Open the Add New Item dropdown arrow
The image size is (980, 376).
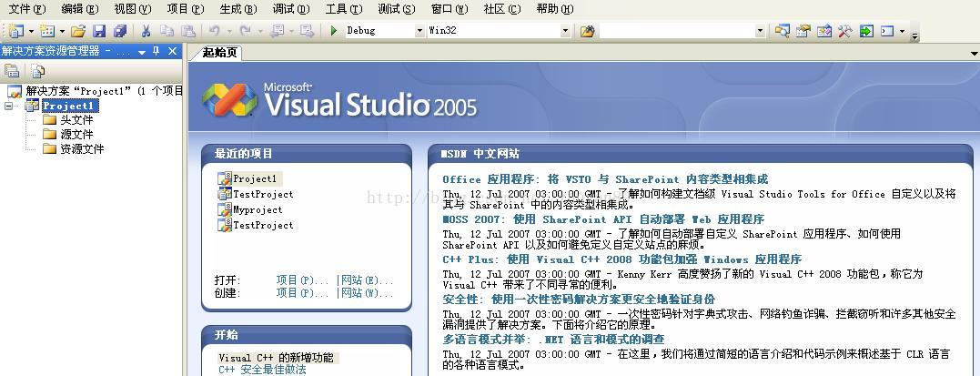pos(61,31)
